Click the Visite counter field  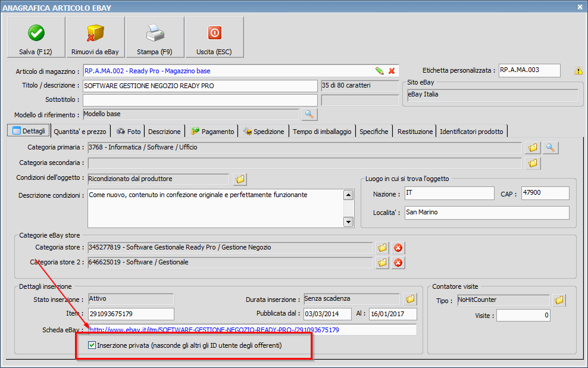tap(523, 316)
